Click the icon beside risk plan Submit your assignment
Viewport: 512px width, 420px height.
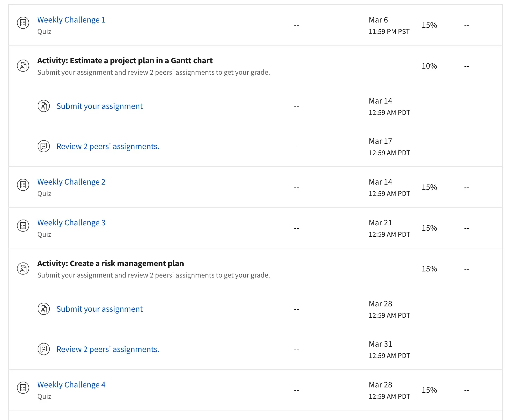[x=44, y=309]
